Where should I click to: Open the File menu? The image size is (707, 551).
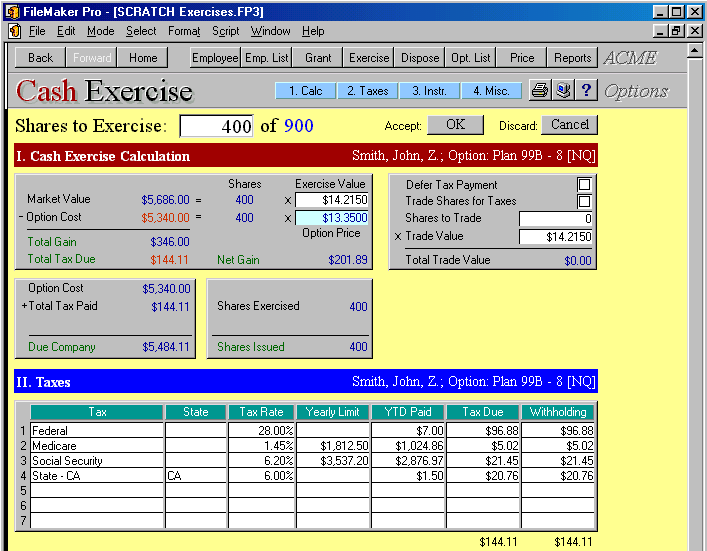[37, 31]
